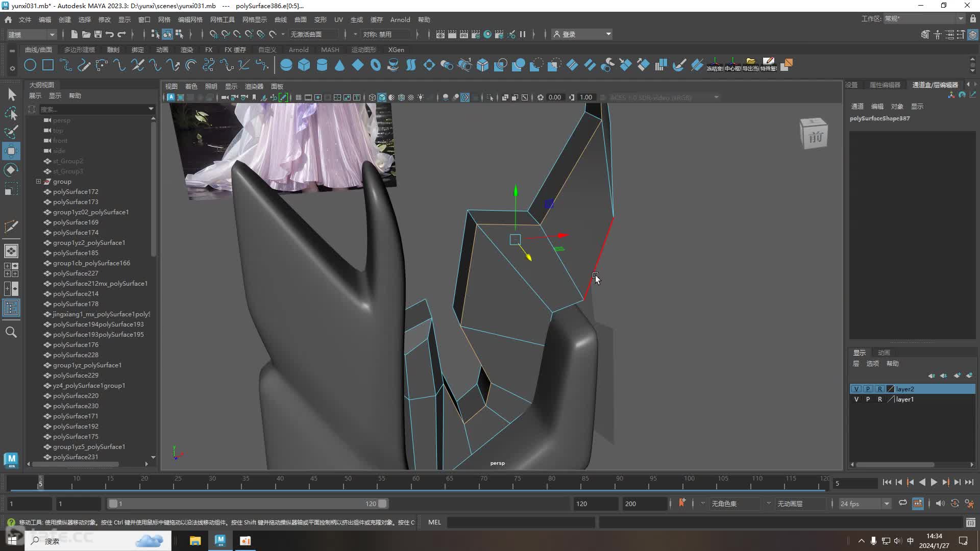Open the 对称: 禁用 symmetry dropdown
980x551 pixels.
[386, 34]
